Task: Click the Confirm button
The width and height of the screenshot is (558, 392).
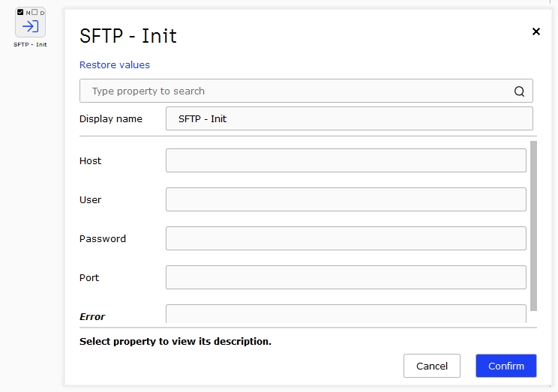Action: pyautogui.click(x=506, y=366)
